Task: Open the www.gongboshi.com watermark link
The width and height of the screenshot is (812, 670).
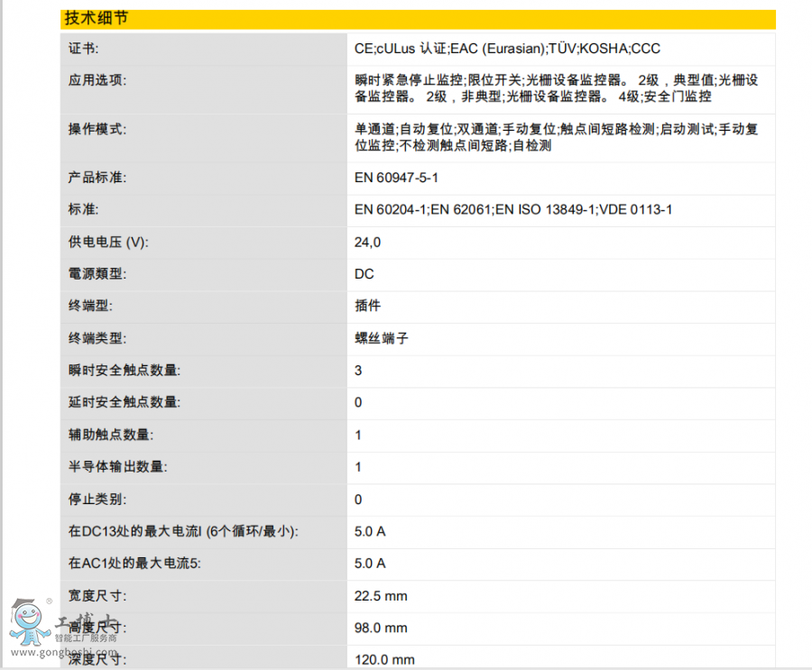Action: (x=63, y=652)
